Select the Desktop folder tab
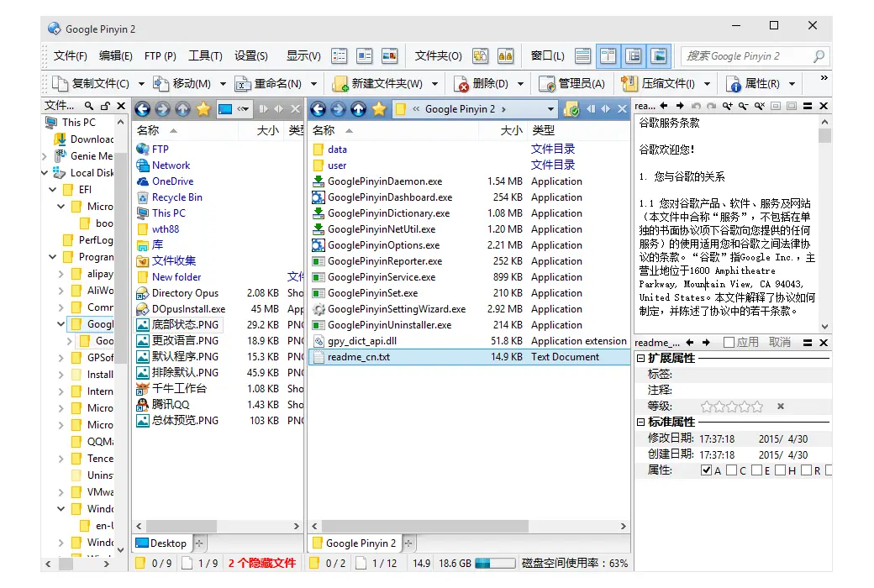Screen dimensions: 874x588 click(162, 543)
